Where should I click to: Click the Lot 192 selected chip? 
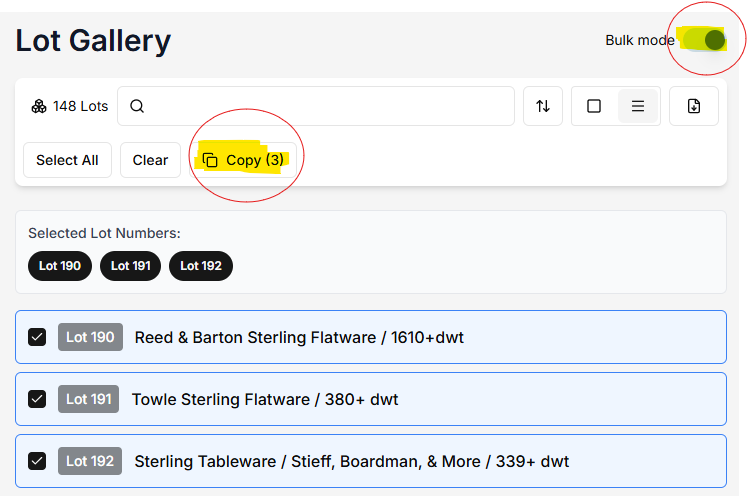point(201,266)
